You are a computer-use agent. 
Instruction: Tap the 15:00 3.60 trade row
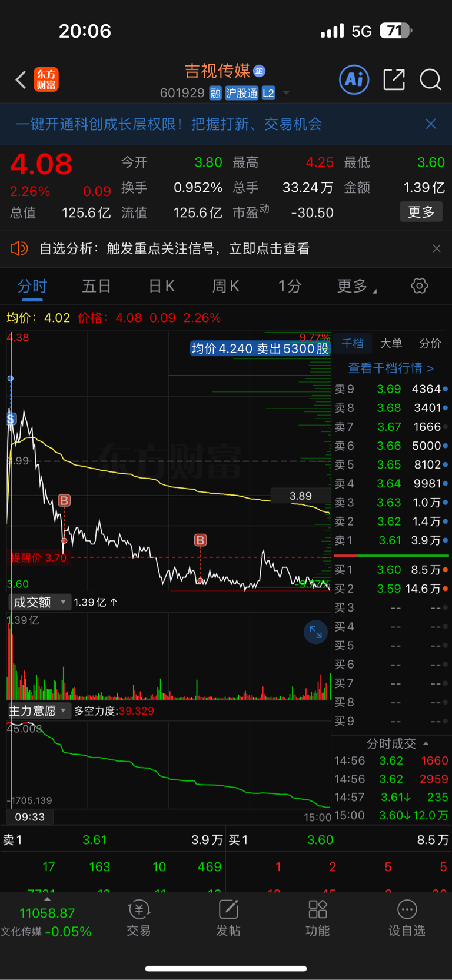(391, 815)
